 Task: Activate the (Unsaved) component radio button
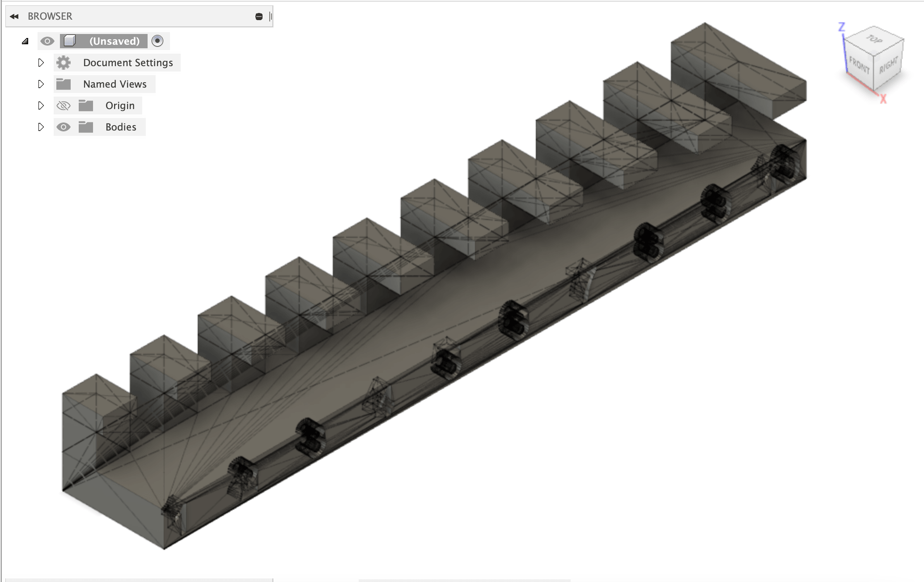point(157,41)
